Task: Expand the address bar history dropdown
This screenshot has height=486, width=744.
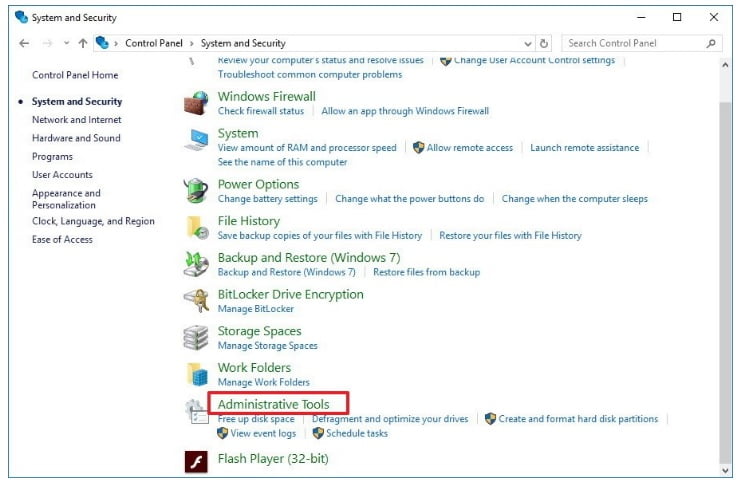Action: click(528, 44)
